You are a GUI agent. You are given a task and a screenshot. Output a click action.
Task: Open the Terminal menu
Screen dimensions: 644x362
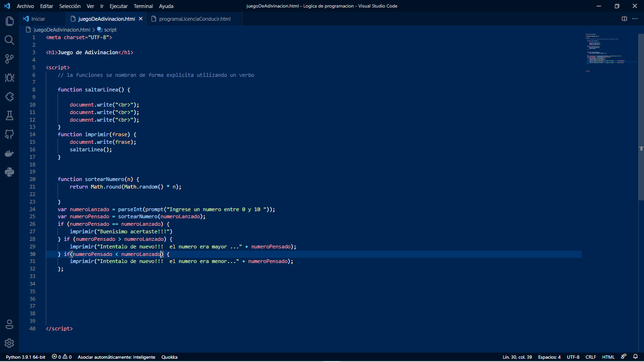click(143, 6)
